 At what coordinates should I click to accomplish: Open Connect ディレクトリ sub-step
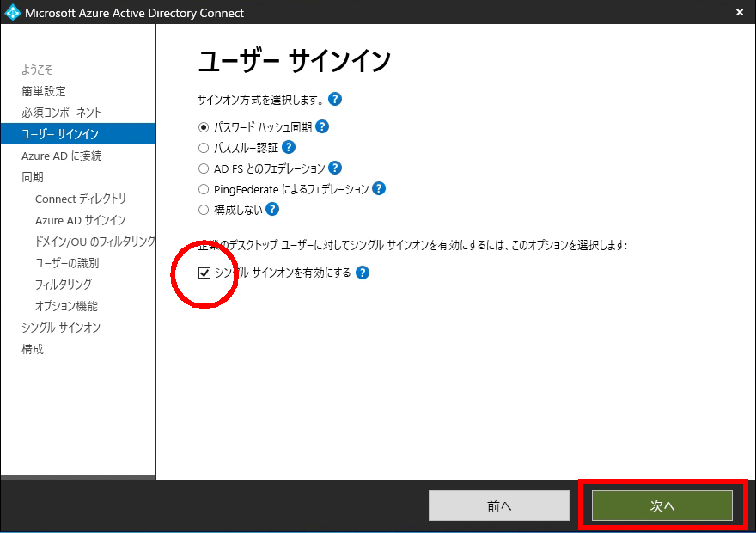[x=81, y=199]
